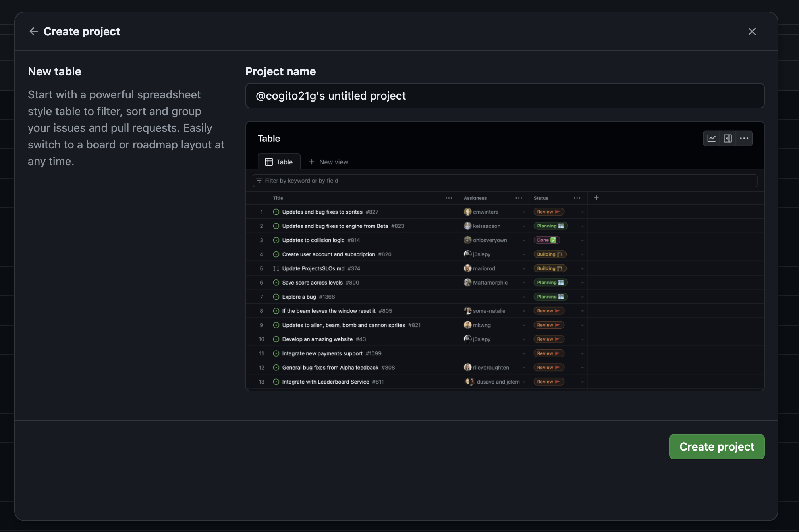
Task: Expand assignee dropdown for cmwinters row
Action: coord(524,212)
